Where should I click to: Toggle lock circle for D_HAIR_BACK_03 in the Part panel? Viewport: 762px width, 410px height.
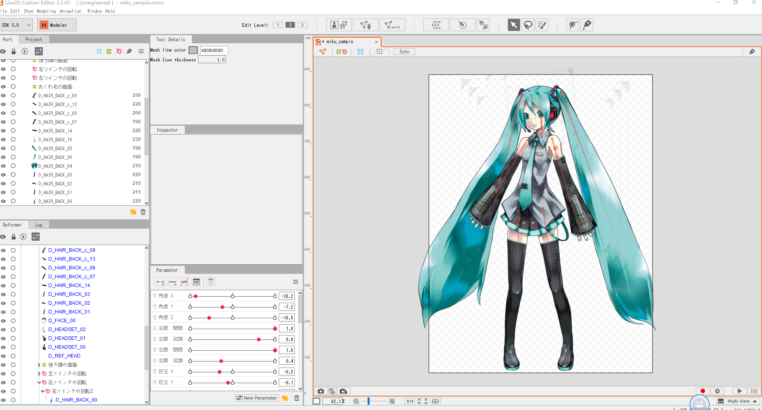click(13, 174)
